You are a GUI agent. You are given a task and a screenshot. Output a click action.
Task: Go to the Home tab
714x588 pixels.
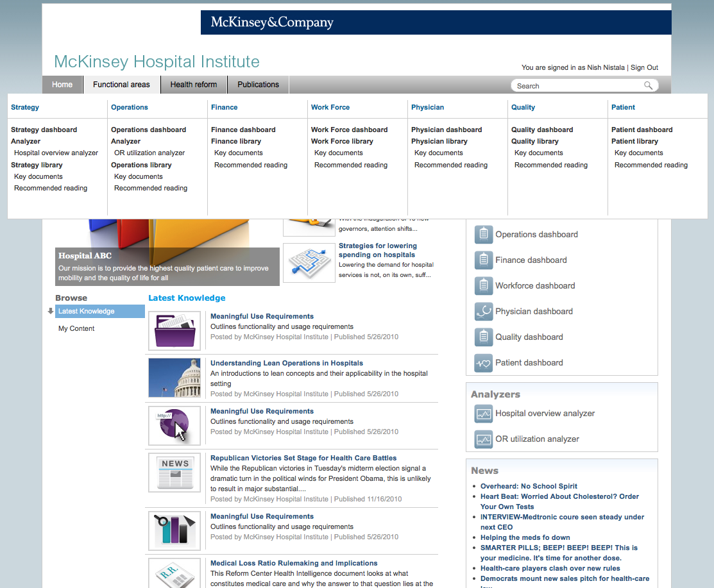pos(62,85)
